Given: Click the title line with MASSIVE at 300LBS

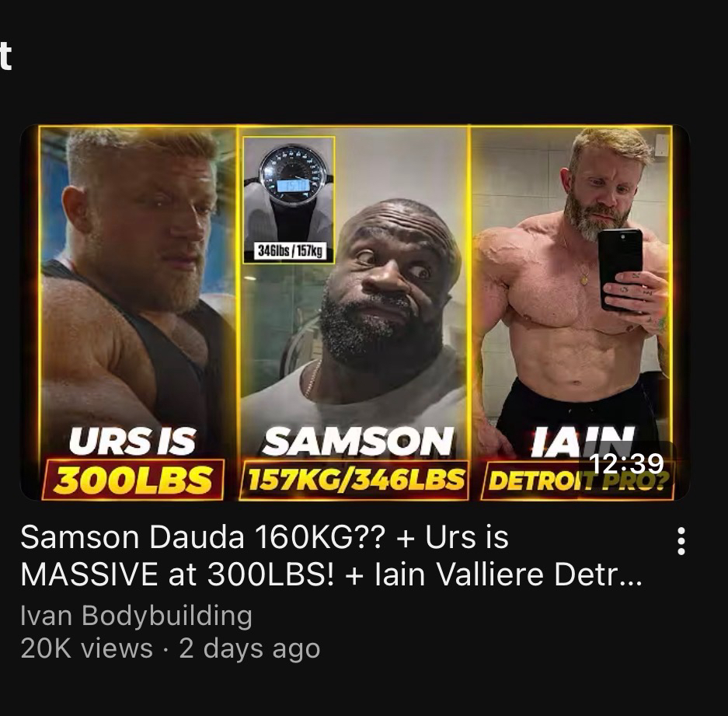Looking at the screenshot, I should pos(332,575).
